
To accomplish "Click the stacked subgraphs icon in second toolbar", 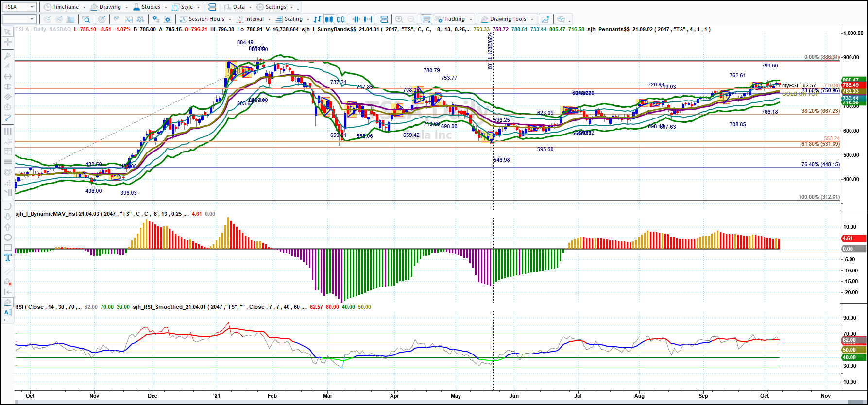I will [x=384, y=19].
